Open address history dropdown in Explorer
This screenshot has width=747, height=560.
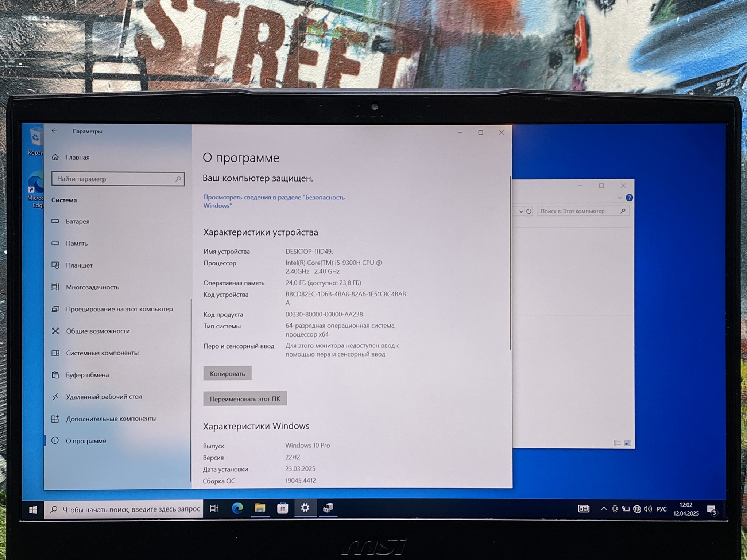tap(521, 211)
